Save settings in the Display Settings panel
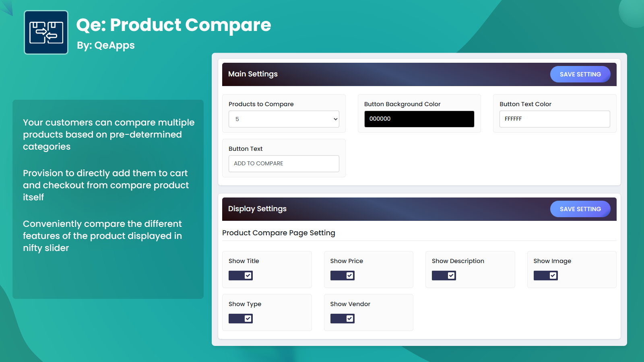Screen dimensions: 644x362 click(x=580, y=209)
